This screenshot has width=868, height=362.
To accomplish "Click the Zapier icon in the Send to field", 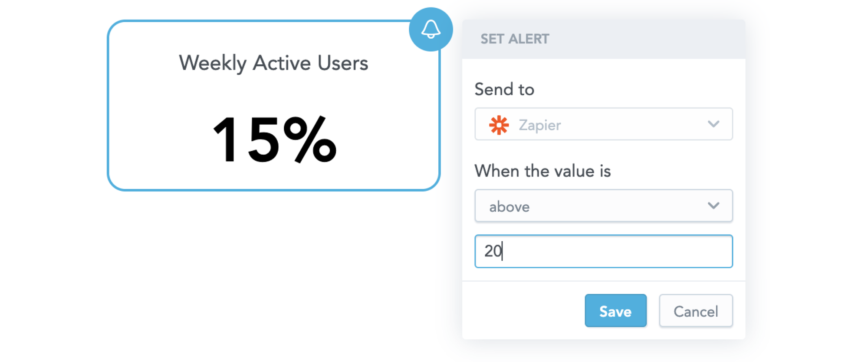I will tap(498, 124).
